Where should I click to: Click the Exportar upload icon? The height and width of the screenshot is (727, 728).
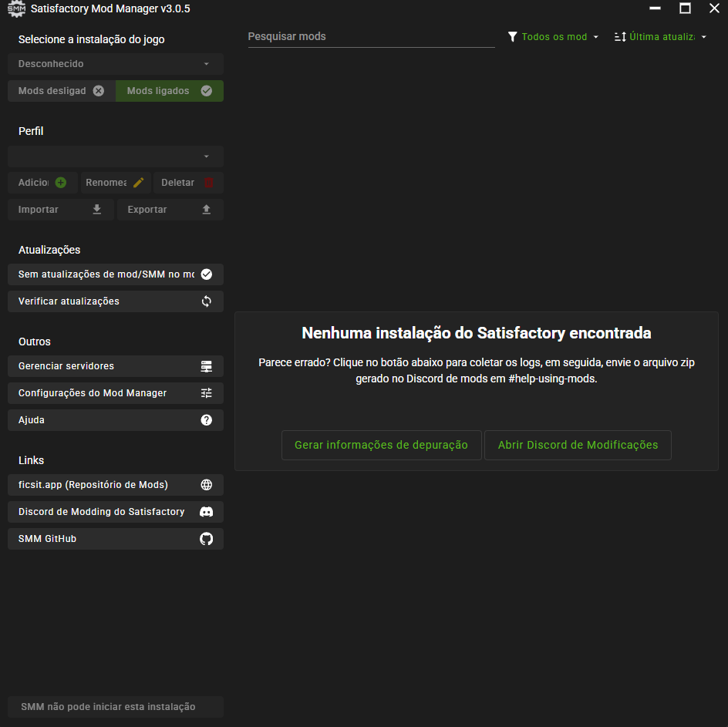[x=205, y=209]
